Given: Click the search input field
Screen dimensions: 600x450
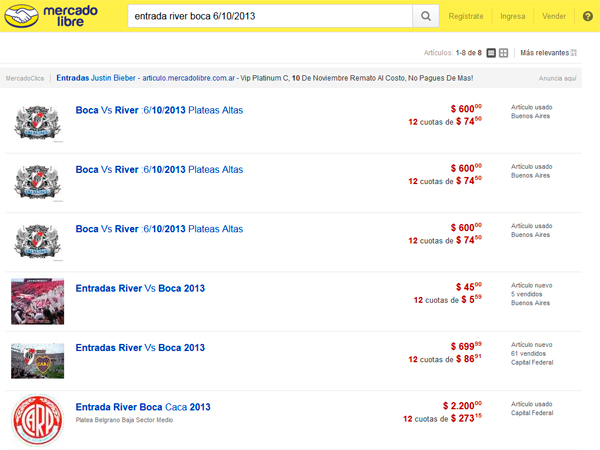Looking at the screenshot, I should click(x=270, y=16).
